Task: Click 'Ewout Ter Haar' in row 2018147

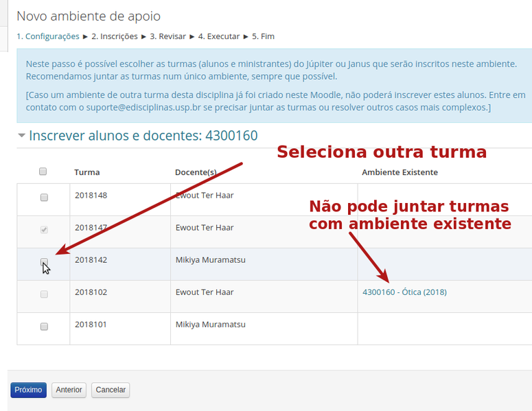Action: [x=205, y=228]
